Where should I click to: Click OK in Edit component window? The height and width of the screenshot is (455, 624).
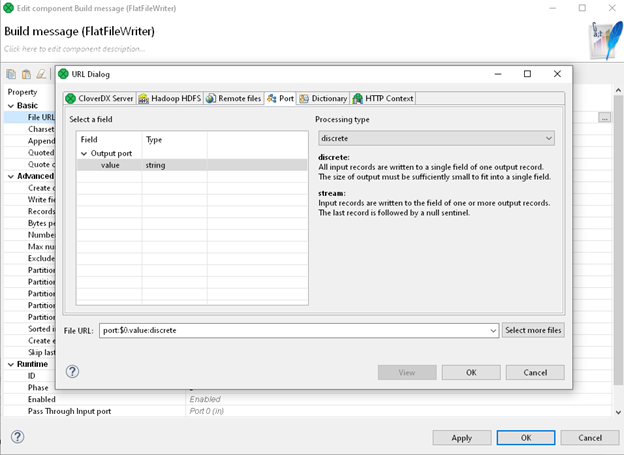[x=526, y=438]
